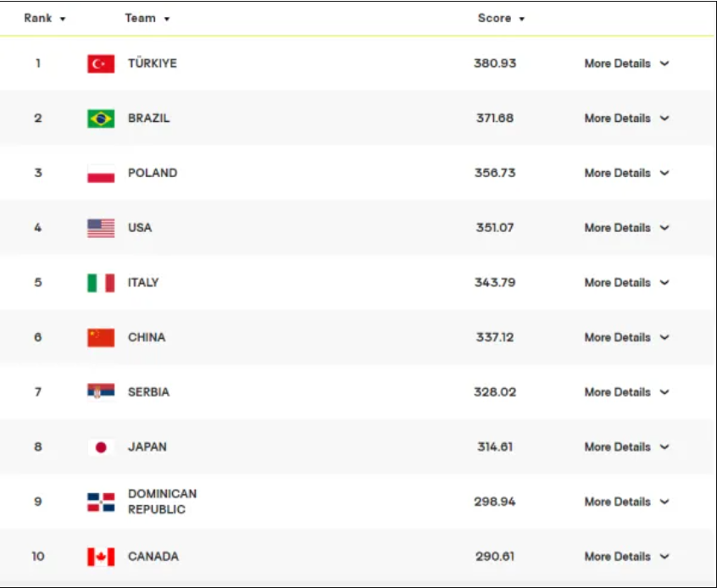717x588 pixels.
Task: Expand Canada's More Details chevron
Action: click(x=664, y=557)
